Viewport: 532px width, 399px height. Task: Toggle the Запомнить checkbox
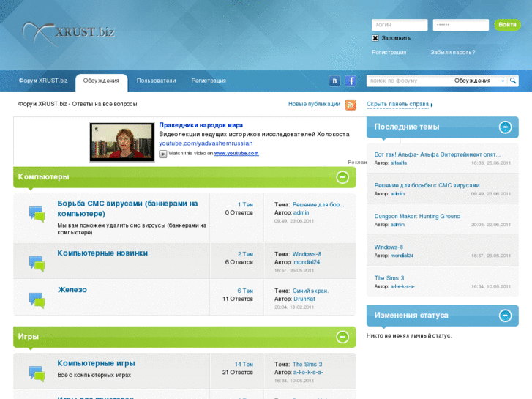[375, 38]
